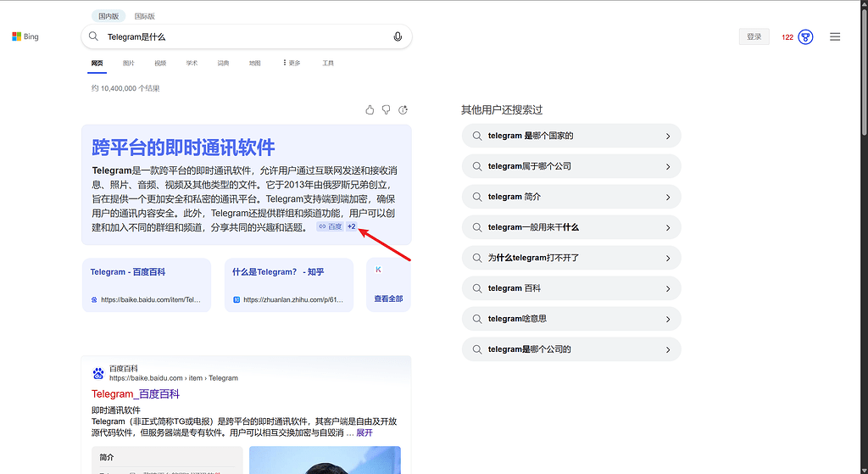868x474 pixels.
Task: Select the 学术 tab
Action: 192,63
